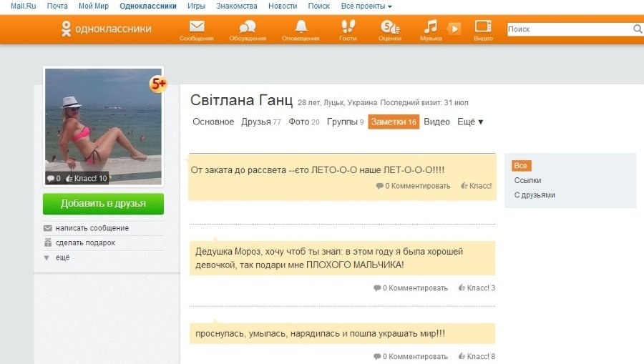644x364 pixels.
Task: Switch to the Фото tab
Action: click(299, 122)
